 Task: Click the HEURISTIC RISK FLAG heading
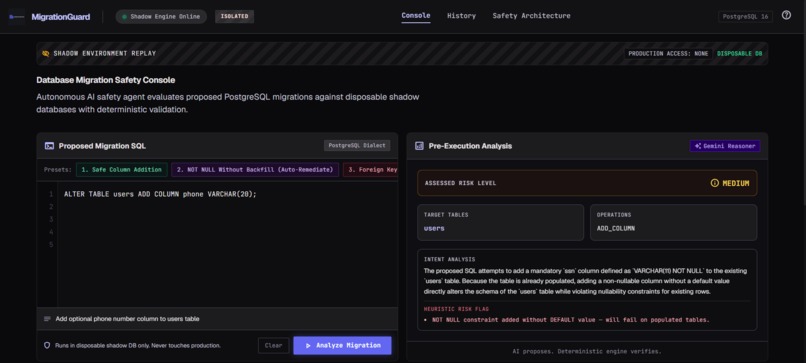456,309
